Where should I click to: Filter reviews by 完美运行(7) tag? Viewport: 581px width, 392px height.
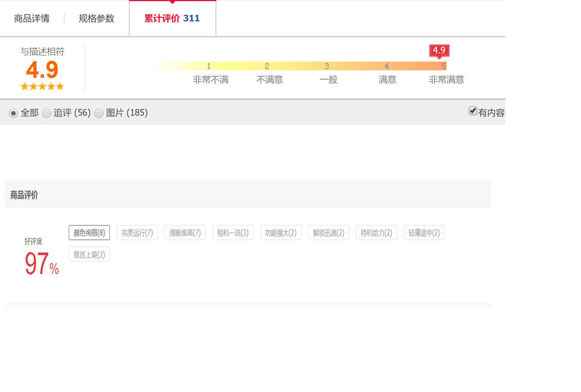(137, 233)
